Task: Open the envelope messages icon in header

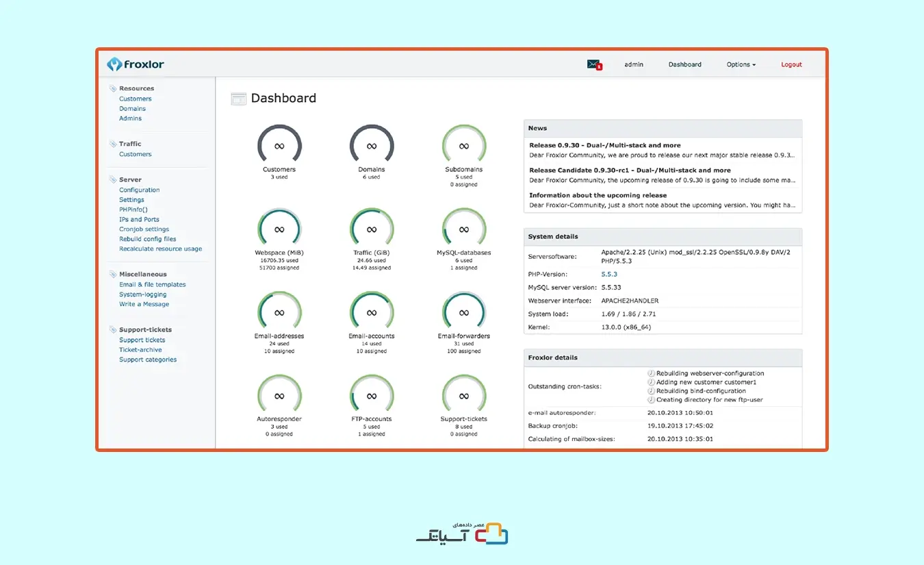Action: click(x=594, y=64)
